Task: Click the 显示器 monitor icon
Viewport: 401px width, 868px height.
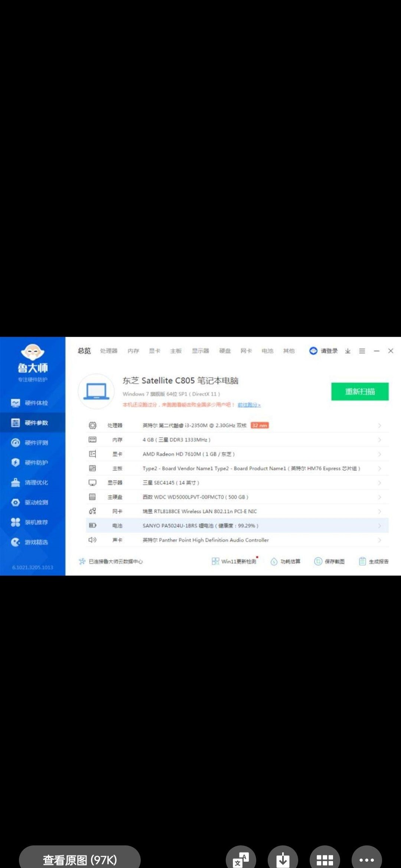Action: click(x=92, y=483)
